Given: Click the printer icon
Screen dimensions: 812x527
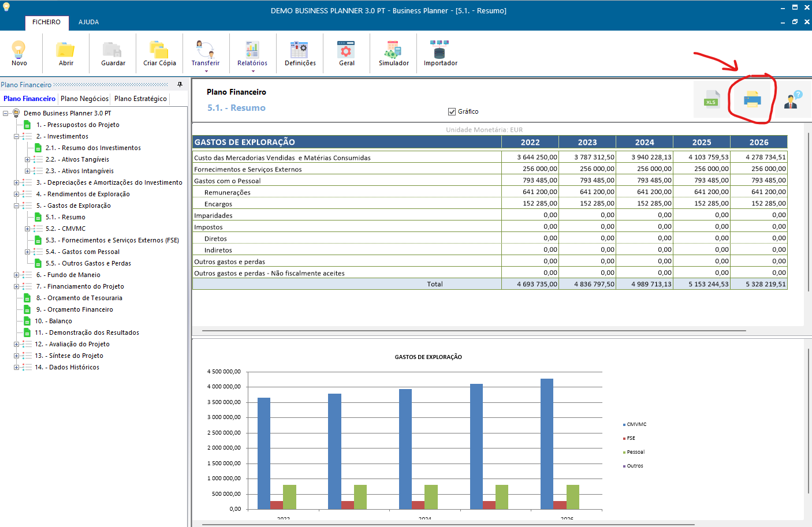Looking at the screenshot, I should [752, 100].
